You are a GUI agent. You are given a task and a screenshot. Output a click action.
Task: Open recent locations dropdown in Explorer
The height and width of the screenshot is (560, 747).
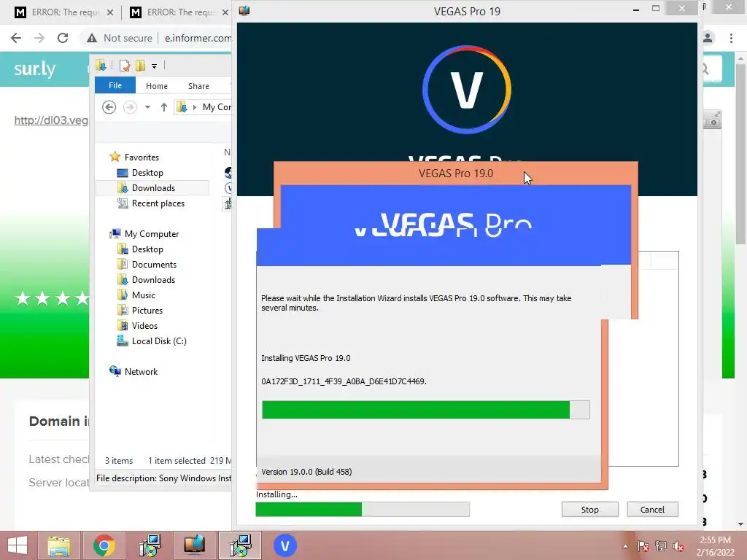point(147,107)
